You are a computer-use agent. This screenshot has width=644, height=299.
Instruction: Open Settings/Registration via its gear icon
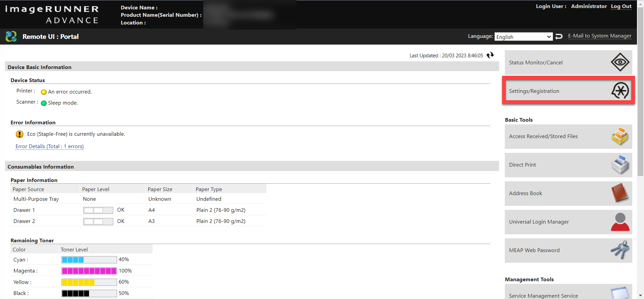click(x=620, y=91)
